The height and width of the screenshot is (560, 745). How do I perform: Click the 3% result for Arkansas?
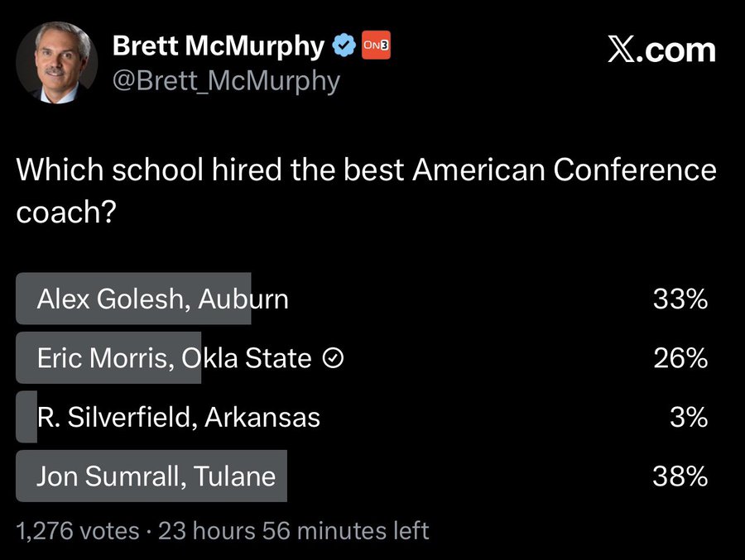tap(689, 417)
